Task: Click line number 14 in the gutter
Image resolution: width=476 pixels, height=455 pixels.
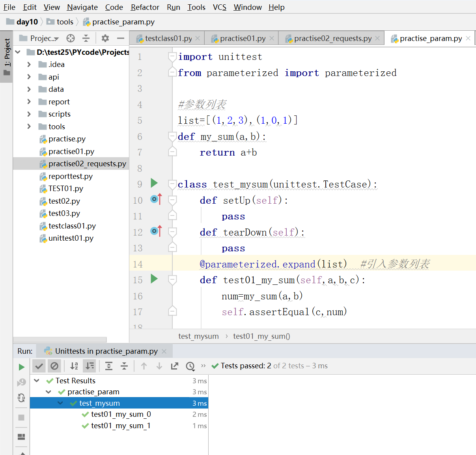Action: click(x=138, y=264)
